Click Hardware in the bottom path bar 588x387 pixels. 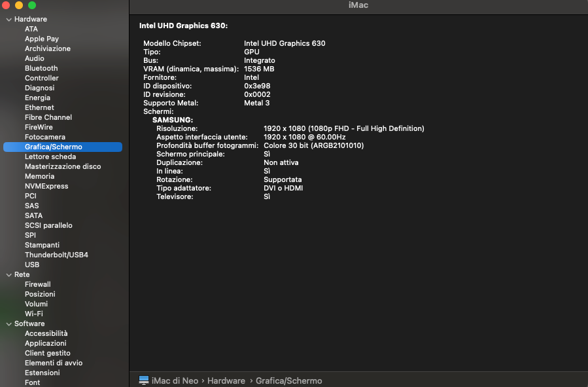click(x=226, y=380)
